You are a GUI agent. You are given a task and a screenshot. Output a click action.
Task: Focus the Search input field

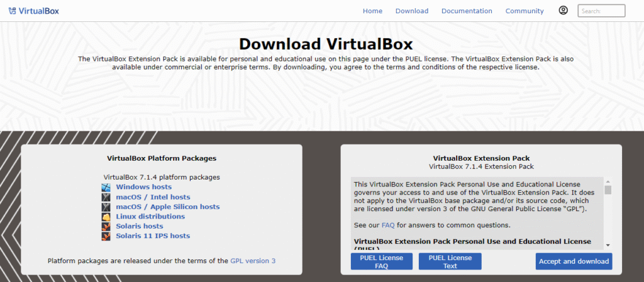coord(601,11)
